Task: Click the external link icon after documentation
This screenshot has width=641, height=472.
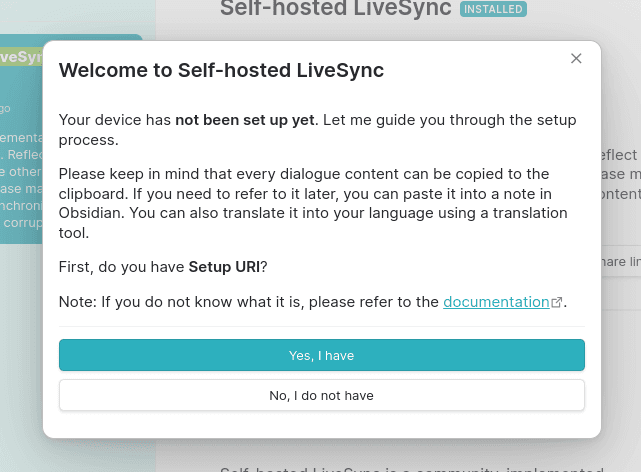Action: coord(556,302)
